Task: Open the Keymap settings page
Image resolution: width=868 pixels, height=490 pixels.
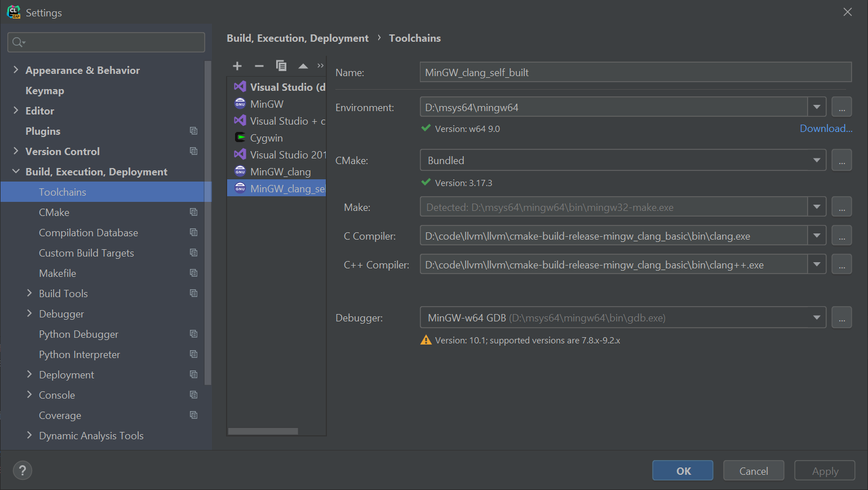Action: pyautogui.click(x=45, y=90)
